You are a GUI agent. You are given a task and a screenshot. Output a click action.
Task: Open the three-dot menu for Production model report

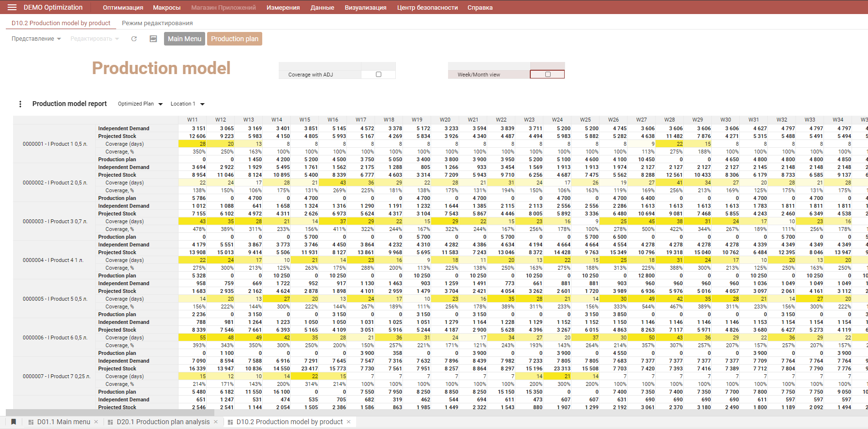tap(20, 104)
